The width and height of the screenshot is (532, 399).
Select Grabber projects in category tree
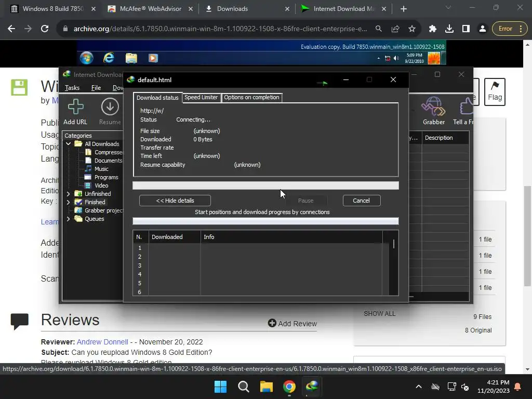click(x=99, y=210)
